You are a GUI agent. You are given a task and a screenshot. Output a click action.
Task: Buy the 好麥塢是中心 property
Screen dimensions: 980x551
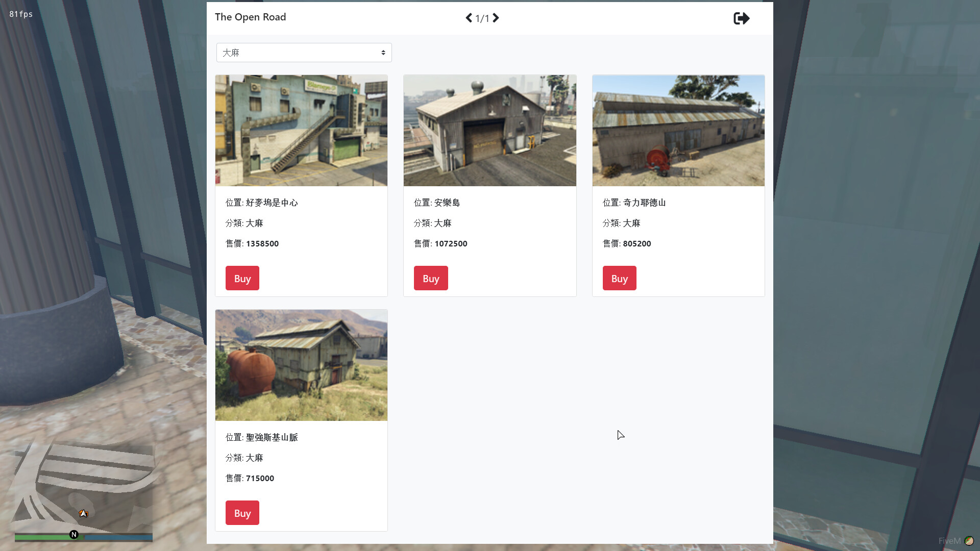(242, 278)
